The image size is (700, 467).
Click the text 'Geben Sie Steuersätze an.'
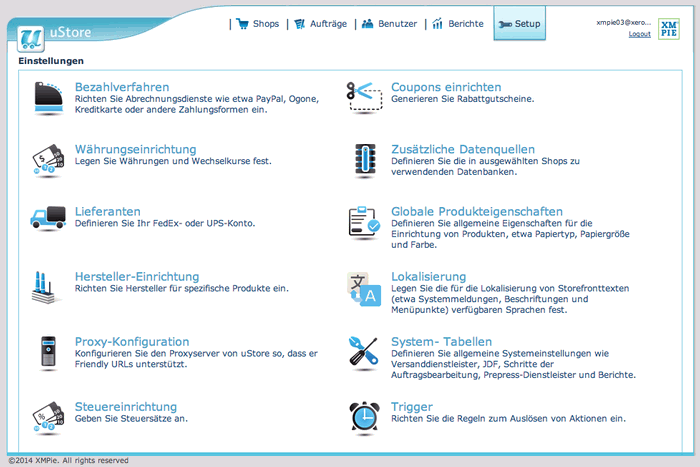(x=131, y=419)
